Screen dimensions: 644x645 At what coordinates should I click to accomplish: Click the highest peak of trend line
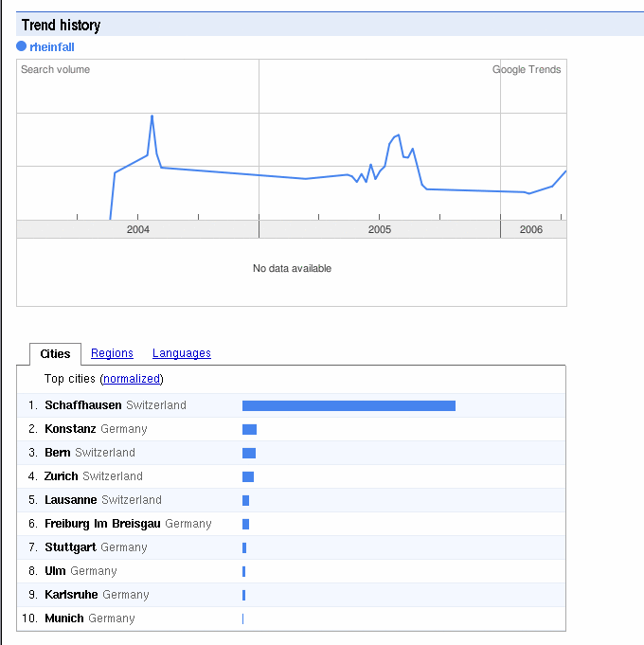pyautogui.click(x=152, y=116)
